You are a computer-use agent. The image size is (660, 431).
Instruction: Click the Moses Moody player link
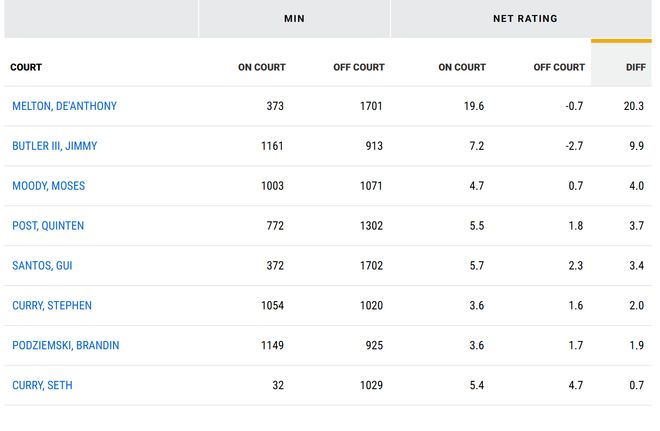48,186
